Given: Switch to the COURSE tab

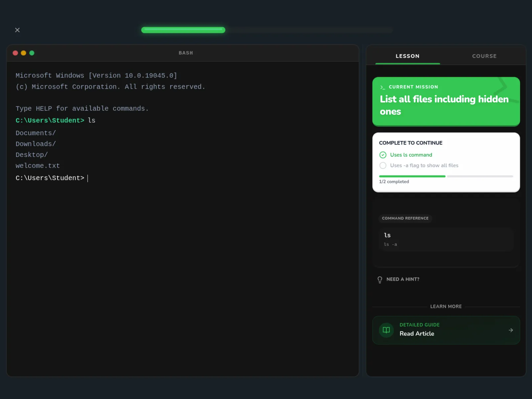Looking at the screenshot, I should click(484, 56).
